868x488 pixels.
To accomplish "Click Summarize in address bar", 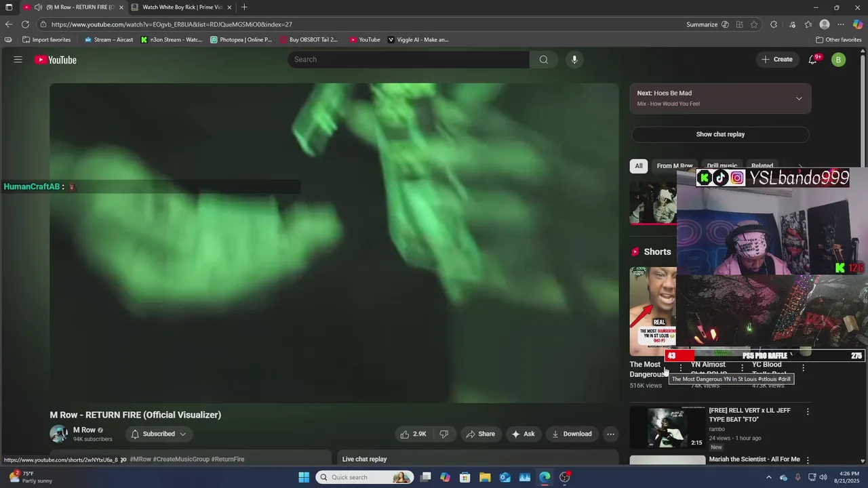I will point(702,24).
